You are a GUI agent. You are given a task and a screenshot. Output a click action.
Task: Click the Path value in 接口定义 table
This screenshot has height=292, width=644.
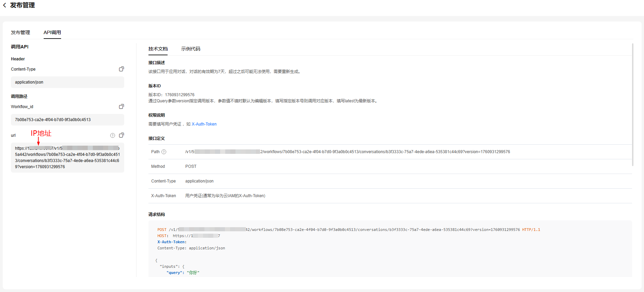(347, 152)
